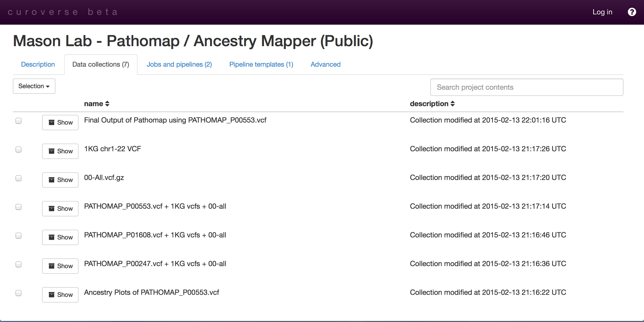
Task: Click the curoverse beta logo text
Action: click(63, 12)
